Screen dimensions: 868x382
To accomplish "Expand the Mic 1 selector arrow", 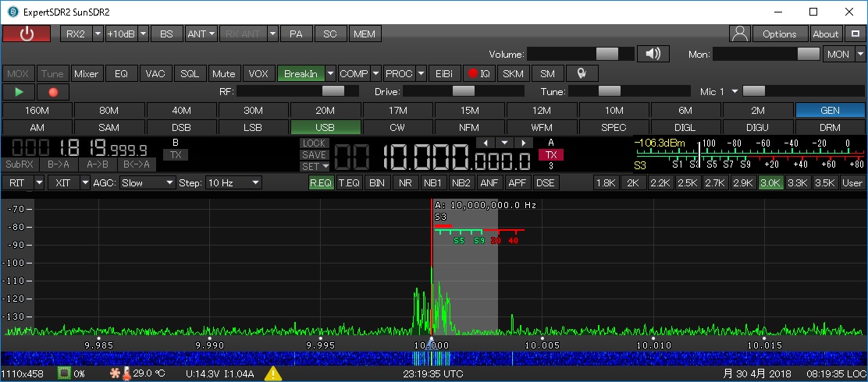I will [735, 92].
